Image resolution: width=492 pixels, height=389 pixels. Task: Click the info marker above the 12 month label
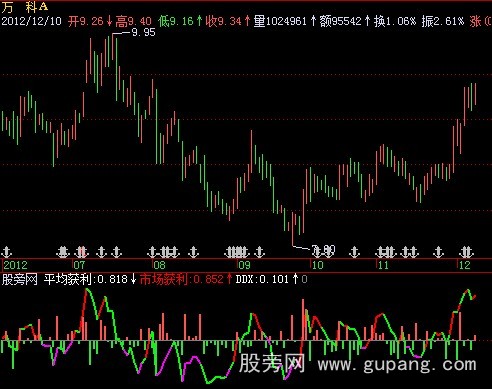(466, 252)
